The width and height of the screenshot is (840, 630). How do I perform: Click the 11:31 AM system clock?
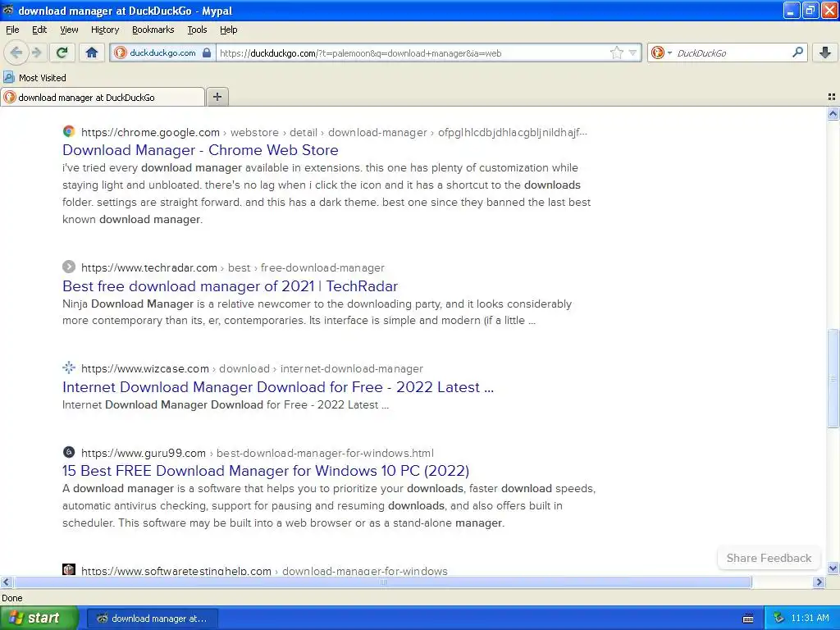(810, 618)
